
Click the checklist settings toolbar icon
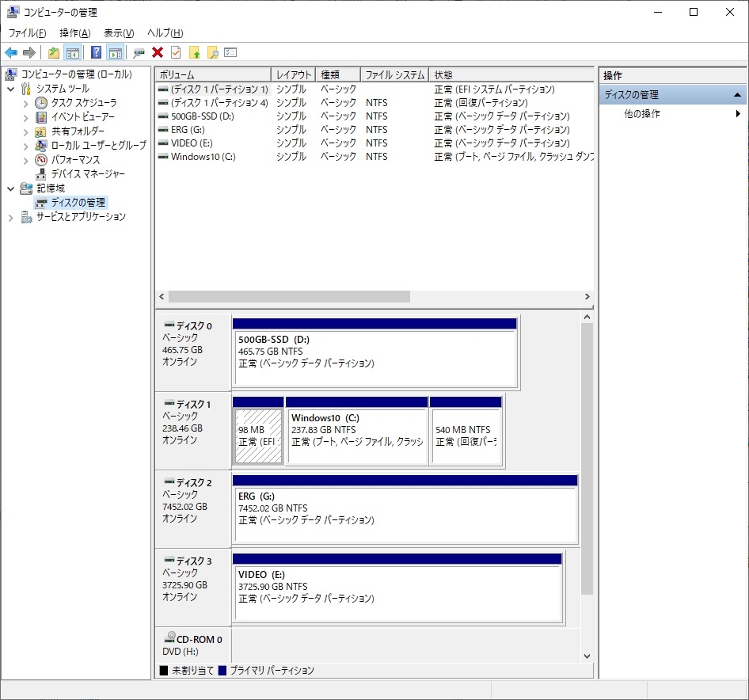tap(230, 52)
